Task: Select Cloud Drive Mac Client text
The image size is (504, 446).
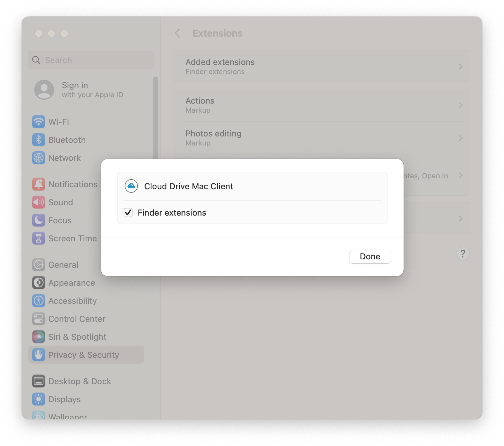Action: point(189,186)
